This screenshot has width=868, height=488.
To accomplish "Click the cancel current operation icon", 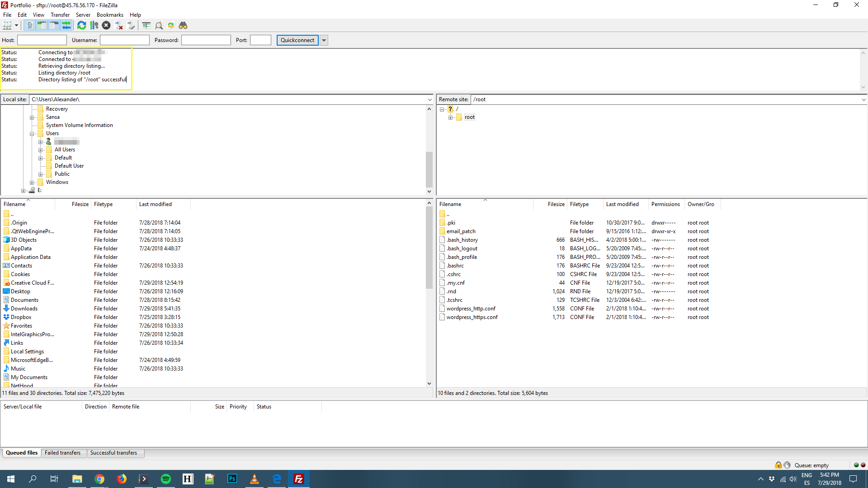I will [106, 25].
